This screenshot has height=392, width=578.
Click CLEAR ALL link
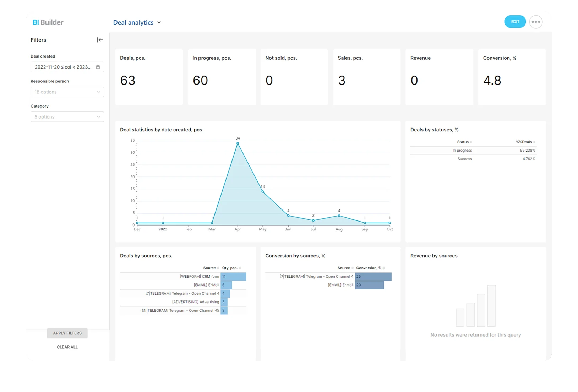67,347
